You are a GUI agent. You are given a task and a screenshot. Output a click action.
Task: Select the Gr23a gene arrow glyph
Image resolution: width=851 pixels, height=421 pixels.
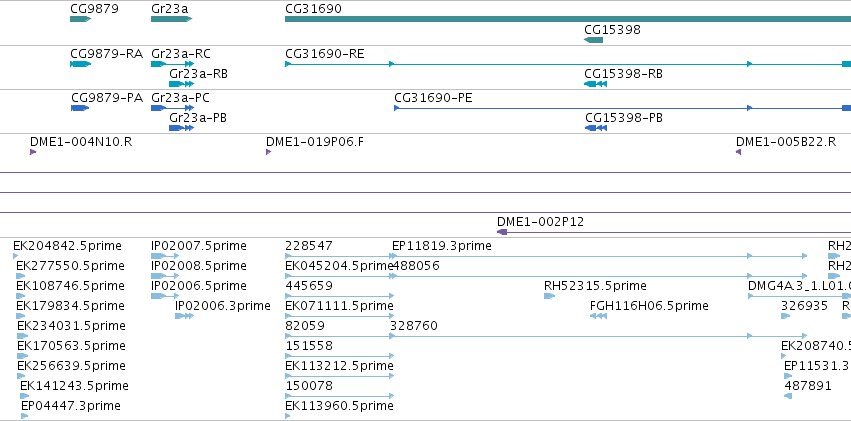(169, 19)
